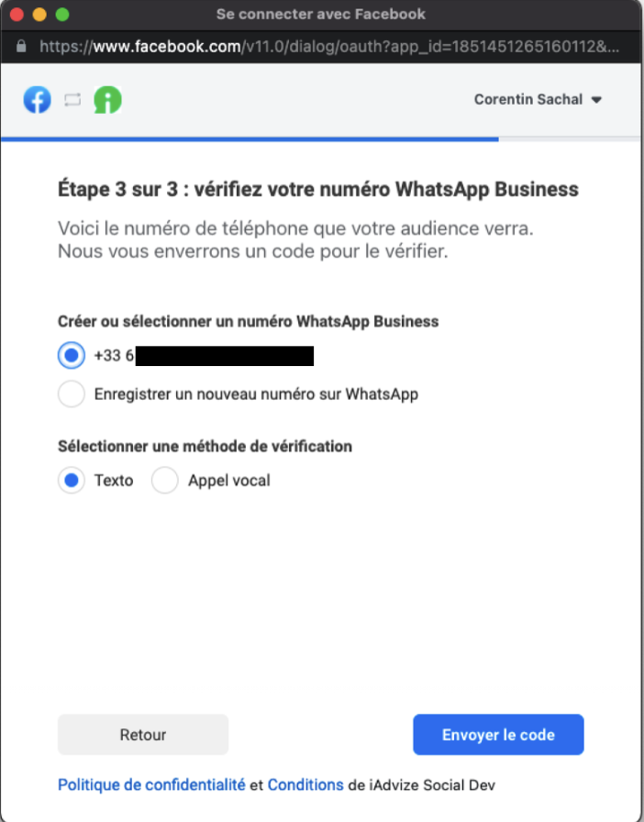Screen dimensions: 644x822
Task: Click the Retour button
Action: pyautogui.click(x=143, y=735)
